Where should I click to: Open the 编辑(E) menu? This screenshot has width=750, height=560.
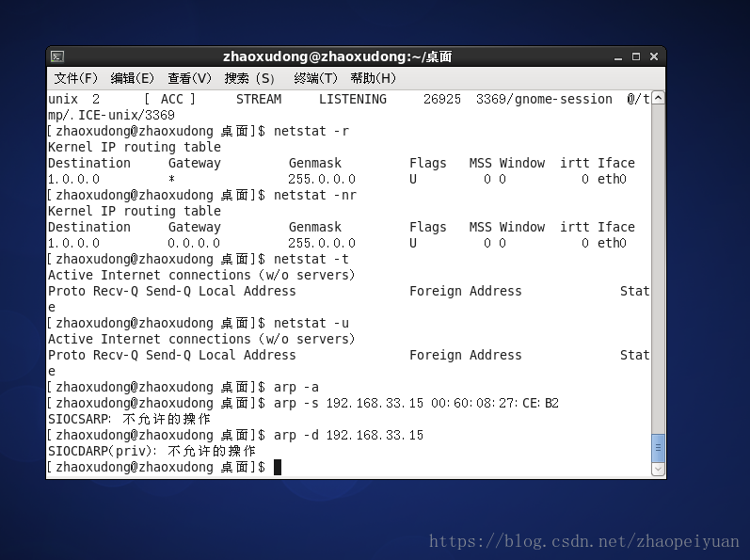click(133, 78)
